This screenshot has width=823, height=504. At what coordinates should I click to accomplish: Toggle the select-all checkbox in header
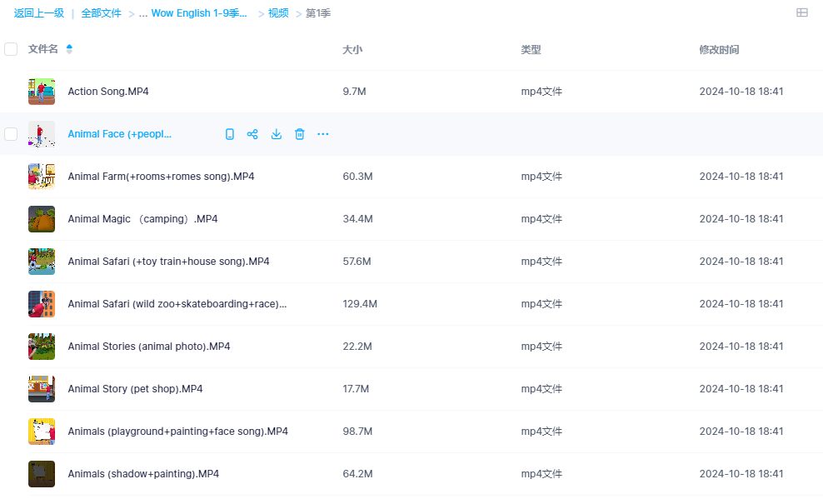pos(11,49)
